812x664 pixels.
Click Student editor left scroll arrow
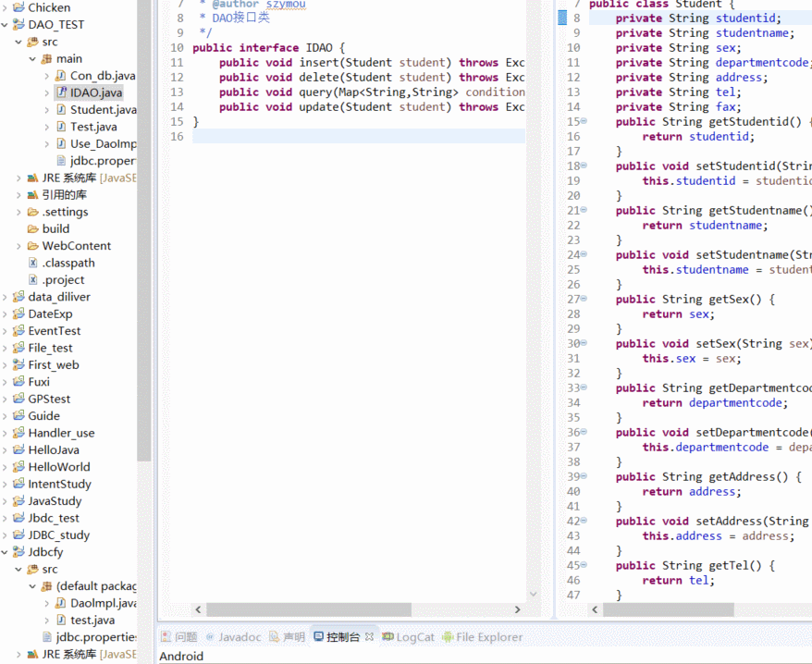click(x=595, y=609)
